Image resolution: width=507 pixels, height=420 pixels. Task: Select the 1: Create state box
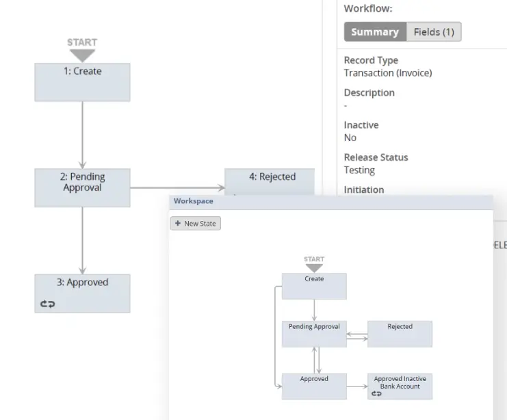[82, 82]
